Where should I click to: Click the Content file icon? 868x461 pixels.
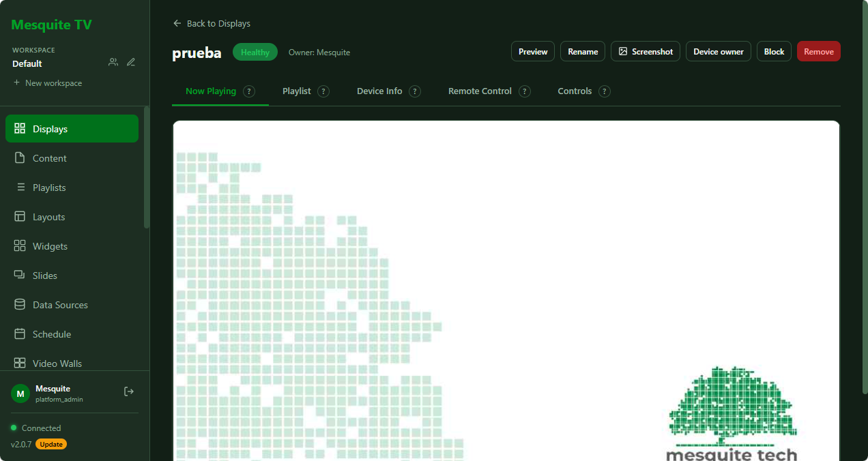(20, 158)
